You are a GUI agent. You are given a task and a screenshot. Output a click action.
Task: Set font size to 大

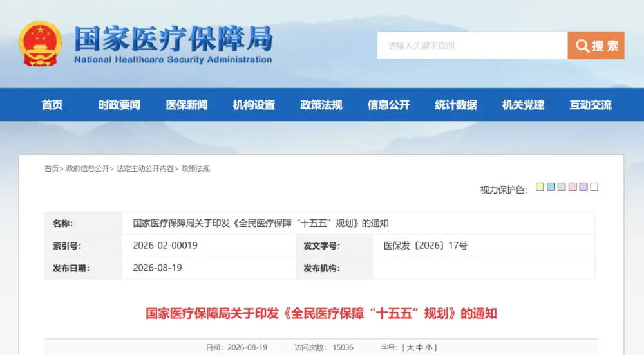[x=410, y=348]
